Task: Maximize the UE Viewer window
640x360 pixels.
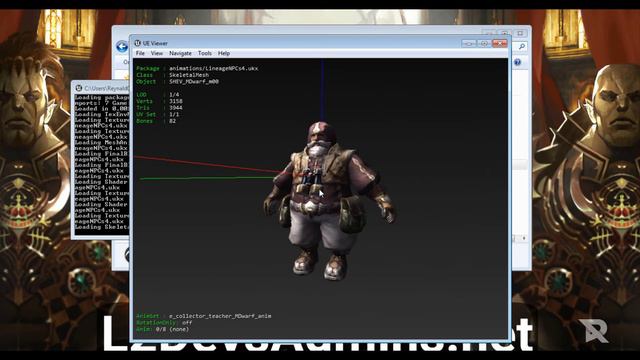Action: [x=484, y=43]
